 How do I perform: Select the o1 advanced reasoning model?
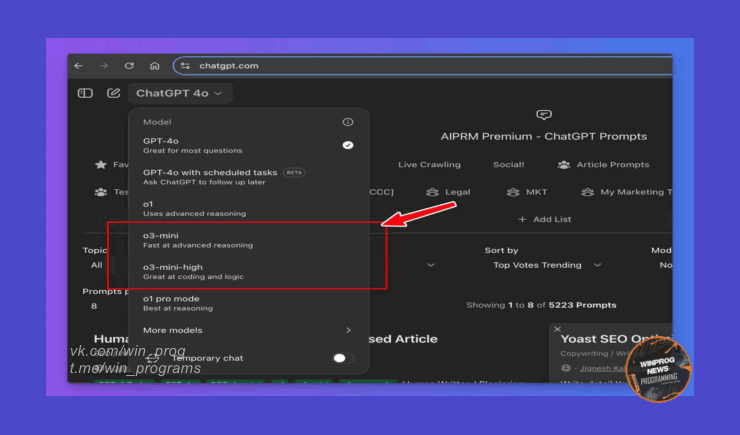(248, 209)
